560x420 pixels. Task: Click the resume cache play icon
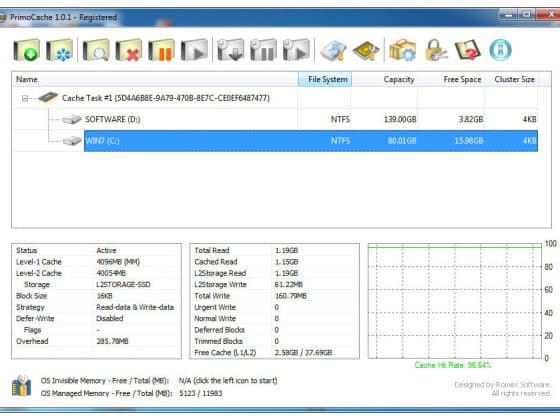(x=194, y=50)
